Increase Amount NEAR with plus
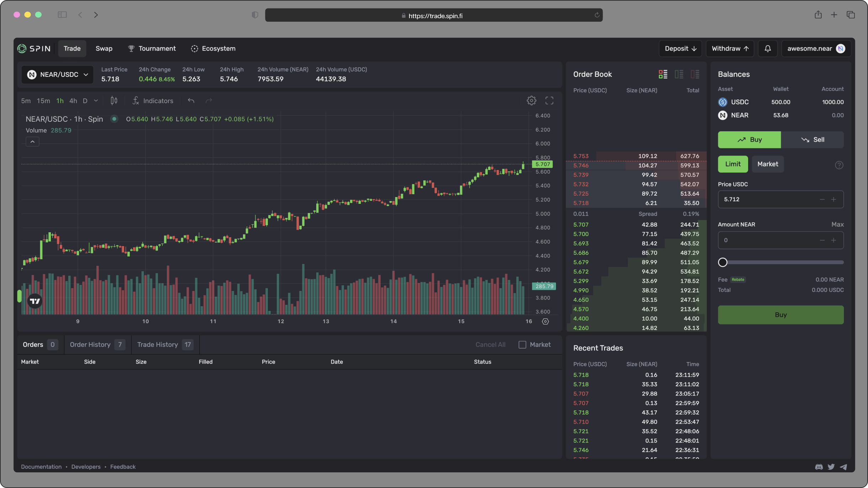This screenshot has height=488, width=868. click(x=833, y=240)
